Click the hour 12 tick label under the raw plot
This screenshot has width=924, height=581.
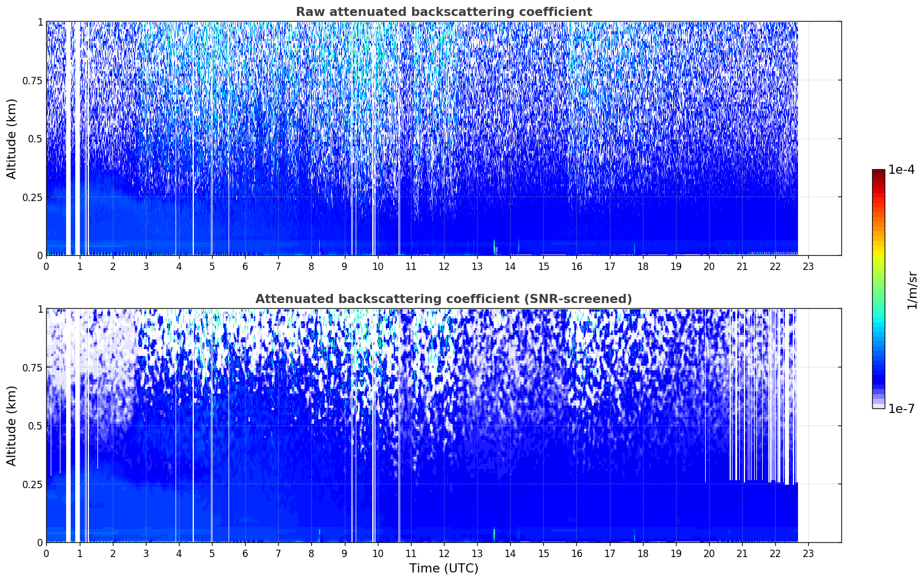point(444,267)
